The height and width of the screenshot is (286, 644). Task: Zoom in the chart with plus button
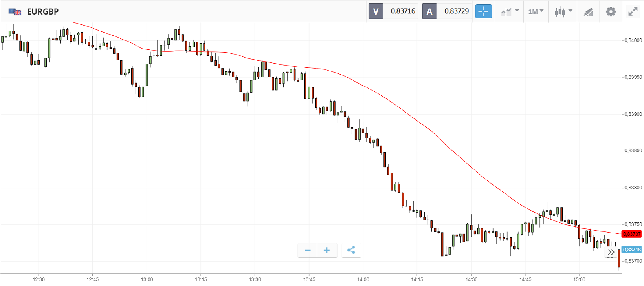click(x=327, y=250)
